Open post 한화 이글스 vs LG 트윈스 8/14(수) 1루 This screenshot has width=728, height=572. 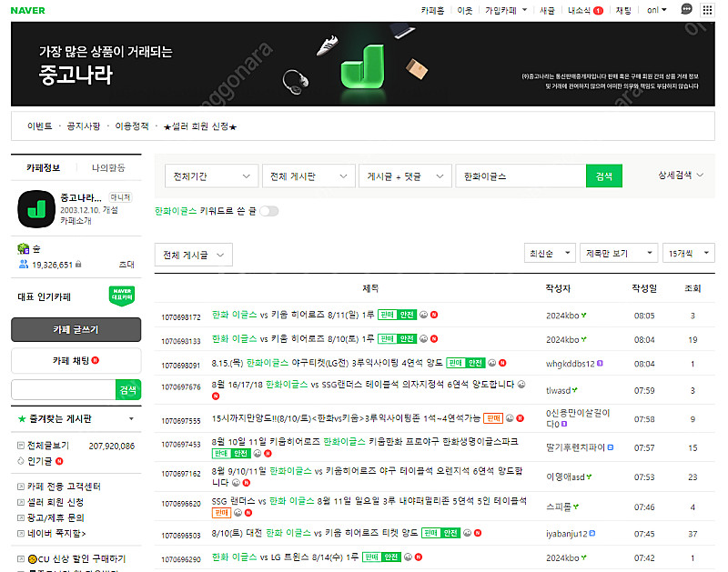pyautogui.click(x=285, y=557)
